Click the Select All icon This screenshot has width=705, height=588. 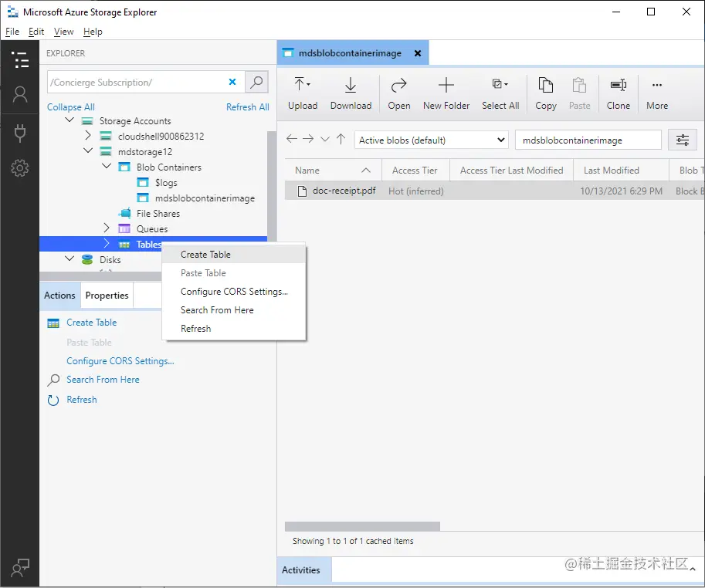pos(500,93)
